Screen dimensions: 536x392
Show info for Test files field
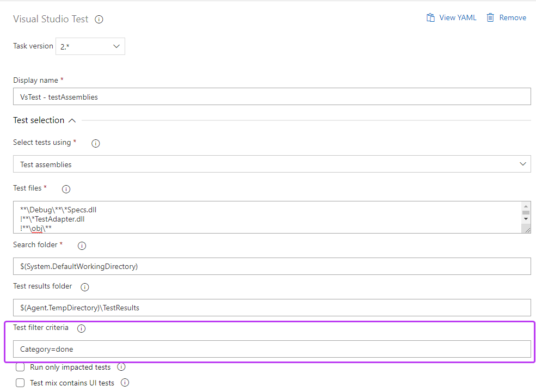[66, 189]
